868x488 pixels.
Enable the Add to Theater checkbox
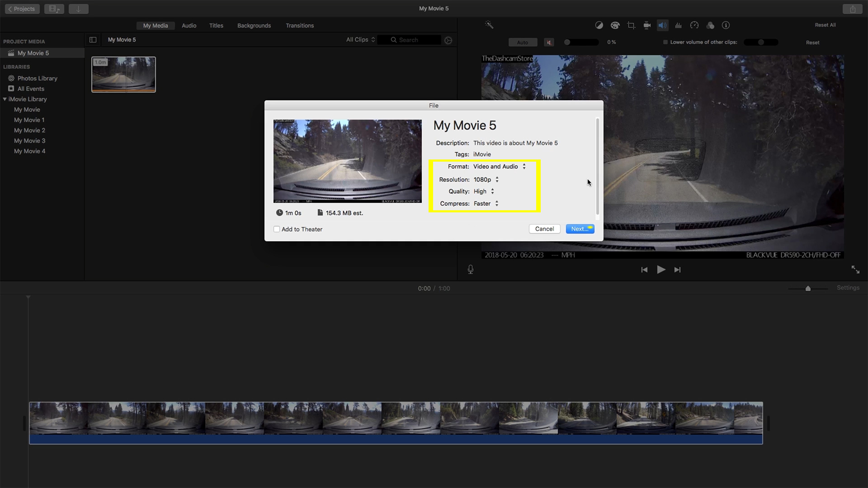277,229
